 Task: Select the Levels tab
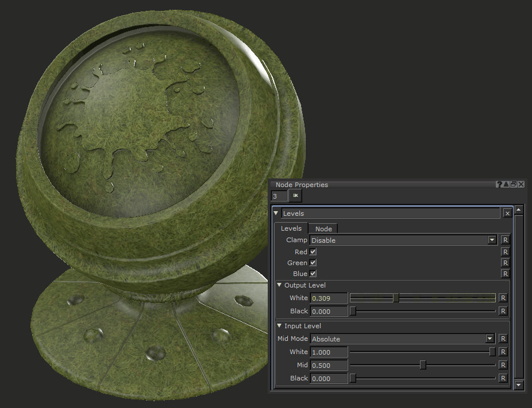click(x=291, y=228)
